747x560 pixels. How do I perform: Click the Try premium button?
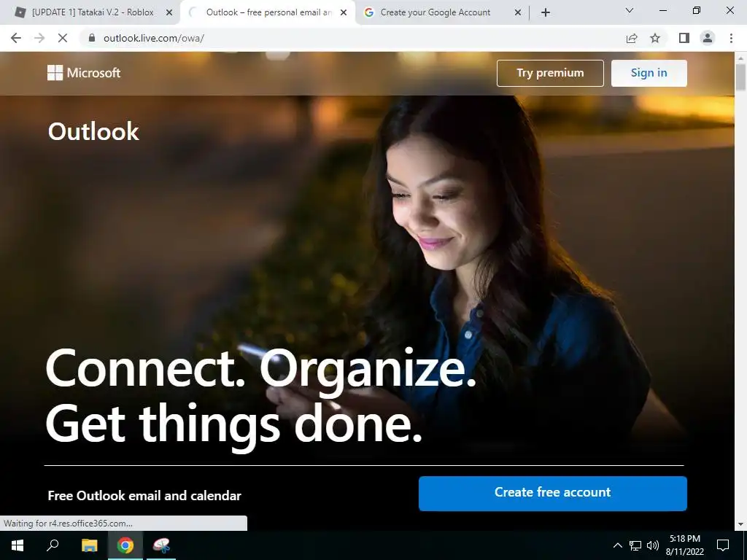(550, 73)
